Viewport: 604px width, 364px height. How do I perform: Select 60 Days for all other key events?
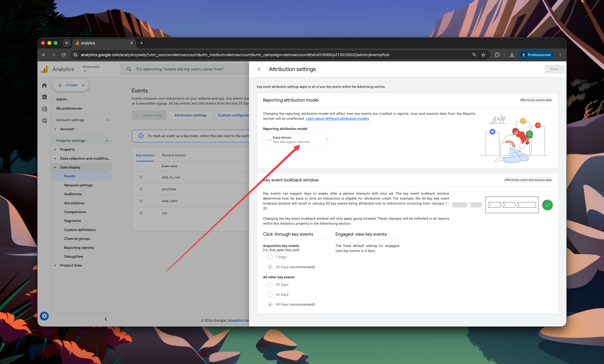click(x=270, y=295)
